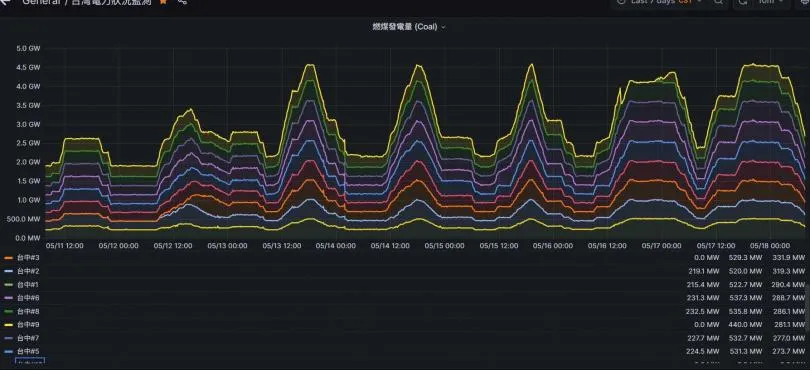
Task: Click the legend vertical scrollbar
Action: coord(807,307)
